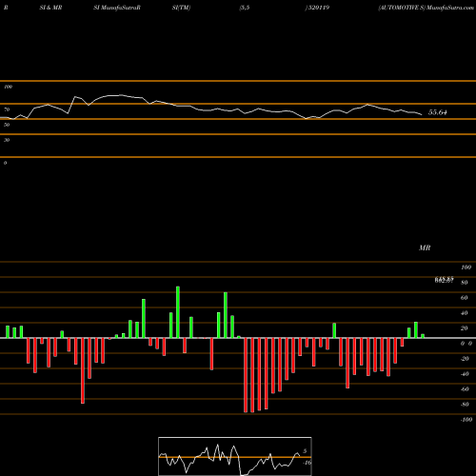Viewport: 476px width, 476px height.
Task: Click the MR axis label 20
Action: 465,328
